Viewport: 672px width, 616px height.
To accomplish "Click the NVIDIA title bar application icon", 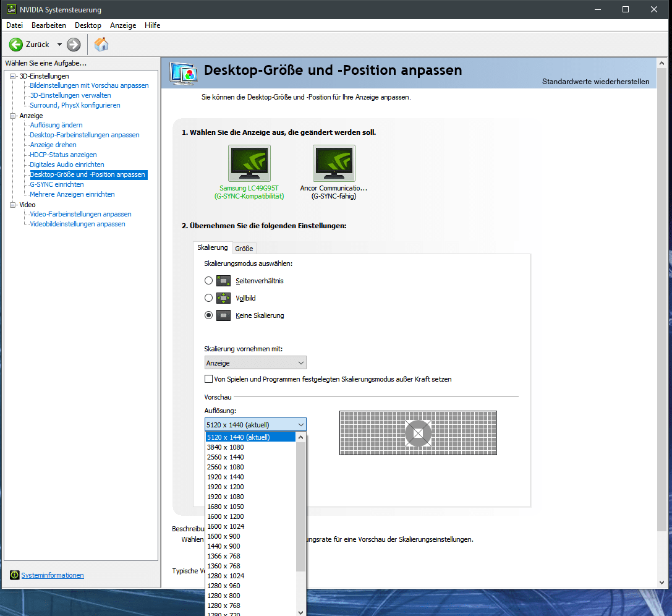I will coord(11,9).
